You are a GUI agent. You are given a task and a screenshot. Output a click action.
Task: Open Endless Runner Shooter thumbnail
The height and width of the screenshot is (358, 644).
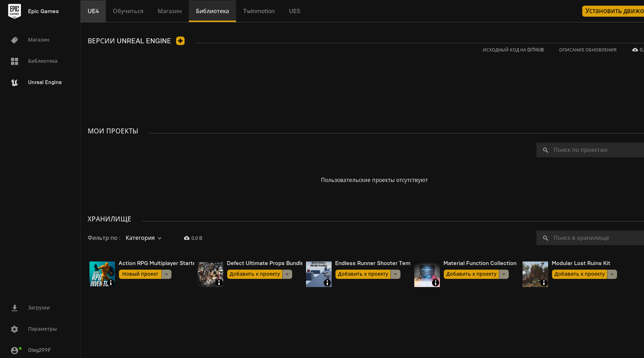pos(319,274)
